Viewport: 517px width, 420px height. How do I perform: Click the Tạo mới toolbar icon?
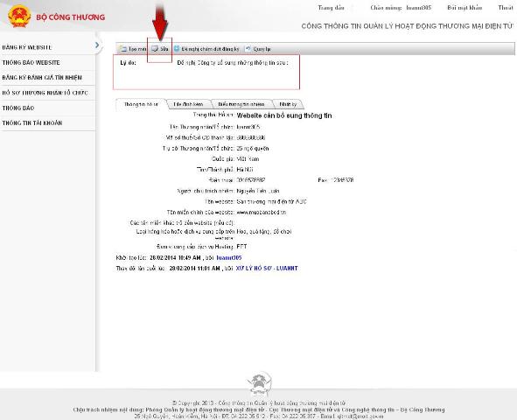pyautogui.click(x=123, y=49)
